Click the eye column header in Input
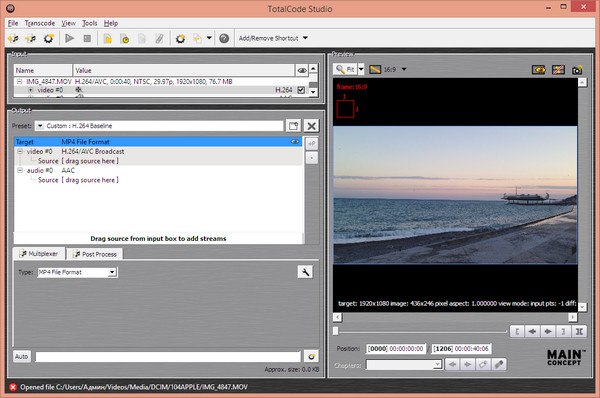Image resolution: width=600 pixels, height=398 pixels. click(x=302, y=70)
